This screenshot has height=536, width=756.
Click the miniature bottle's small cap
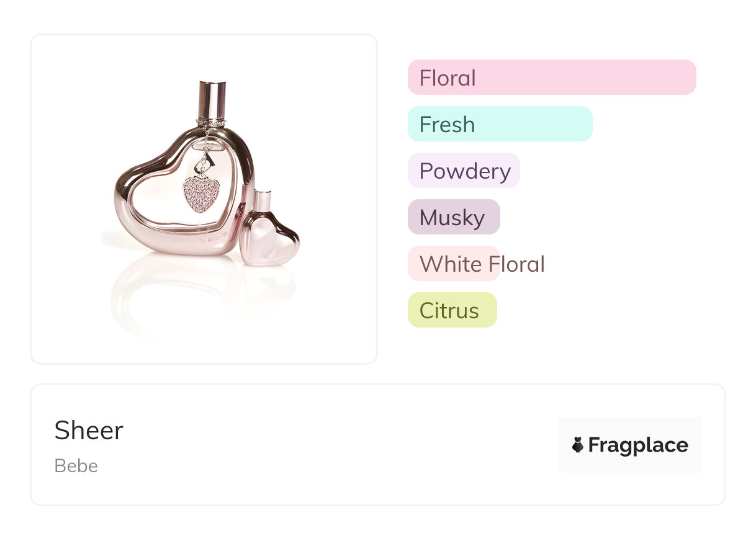click(x=261, y=200)
